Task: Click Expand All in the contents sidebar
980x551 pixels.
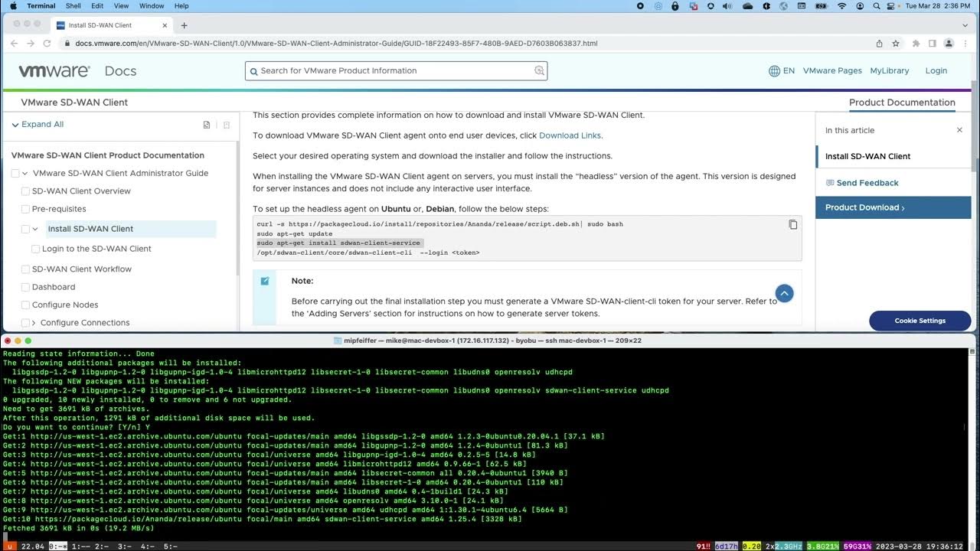Action: point(38,125)
